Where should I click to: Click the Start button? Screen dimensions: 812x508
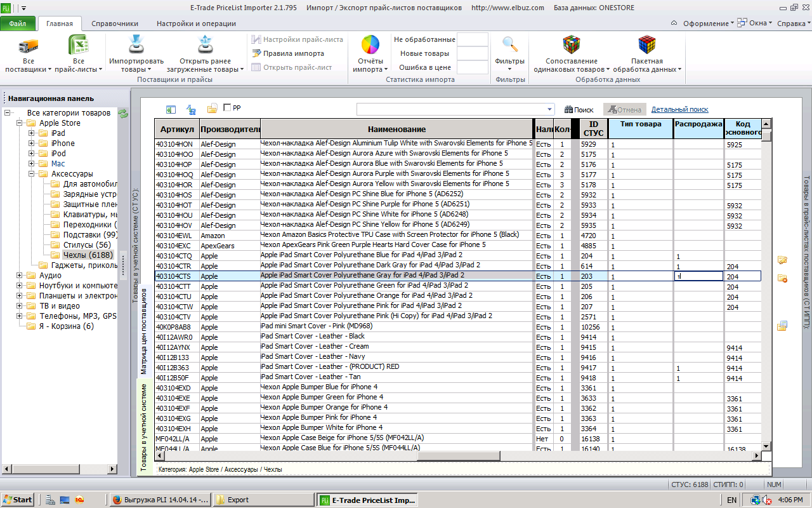point(17,500)
